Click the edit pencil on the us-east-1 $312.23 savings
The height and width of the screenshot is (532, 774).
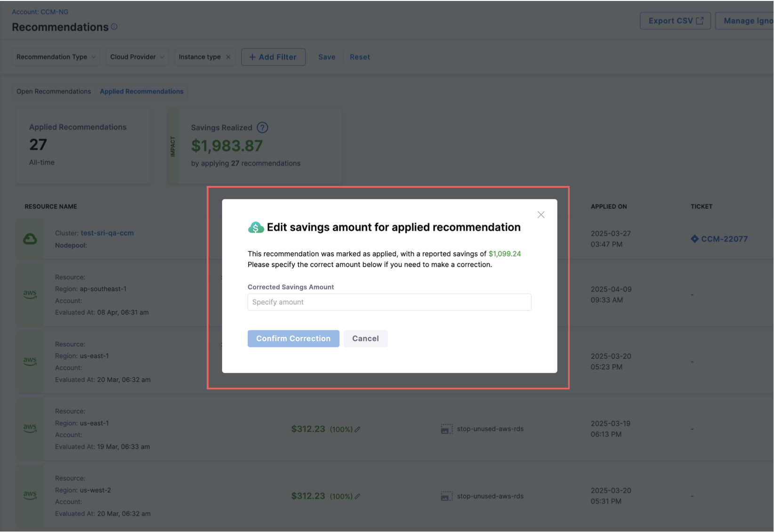point(357,429)
